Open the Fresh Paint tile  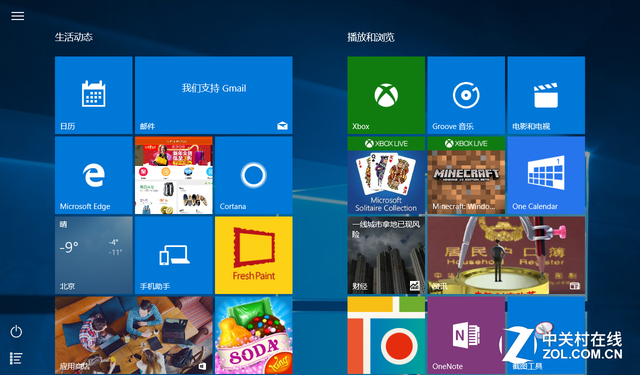253,255
